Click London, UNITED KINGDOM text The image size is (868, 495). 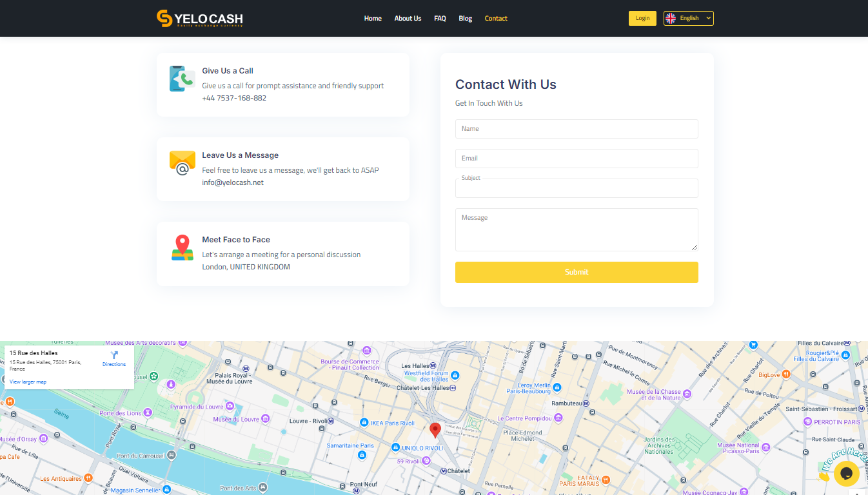(x=246, y=267)
